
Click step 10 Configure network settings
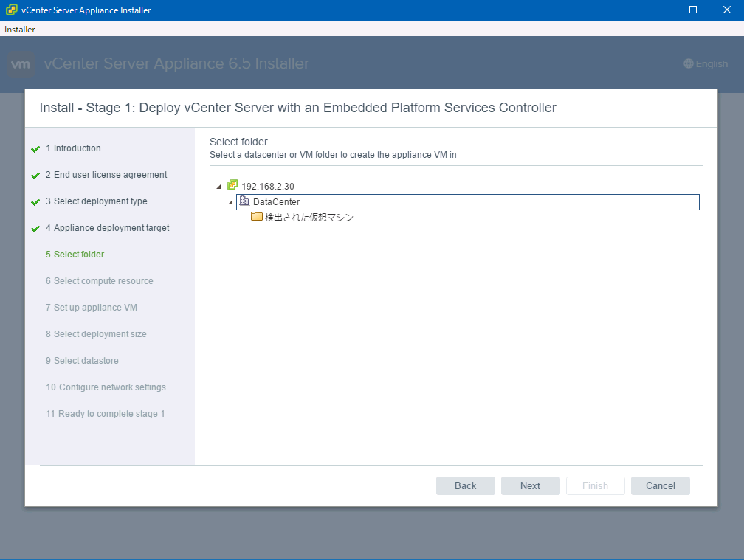pyautogui.click(x=106, y=387)
